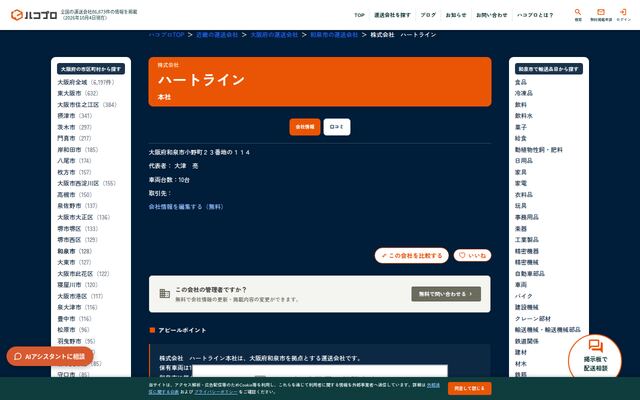Open the お問い合わせ menu item
640x400 pixels.
pos(492,15)
